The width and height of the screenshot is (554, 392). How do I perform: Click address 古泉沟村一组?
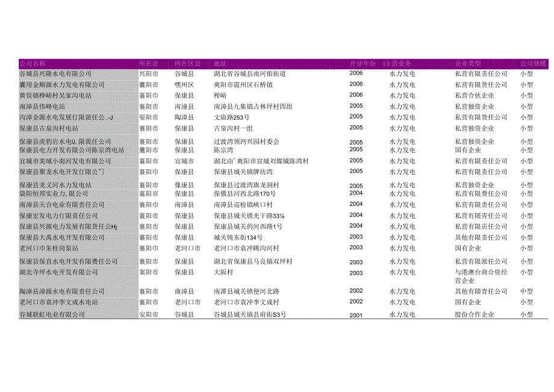[x=233, y=128]
